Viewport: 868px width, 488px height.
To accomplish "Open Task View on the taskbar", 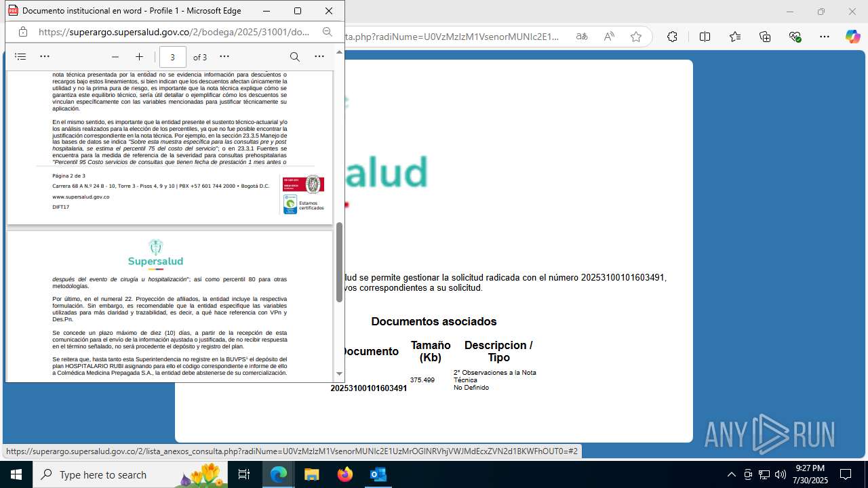I will point(244,474).
